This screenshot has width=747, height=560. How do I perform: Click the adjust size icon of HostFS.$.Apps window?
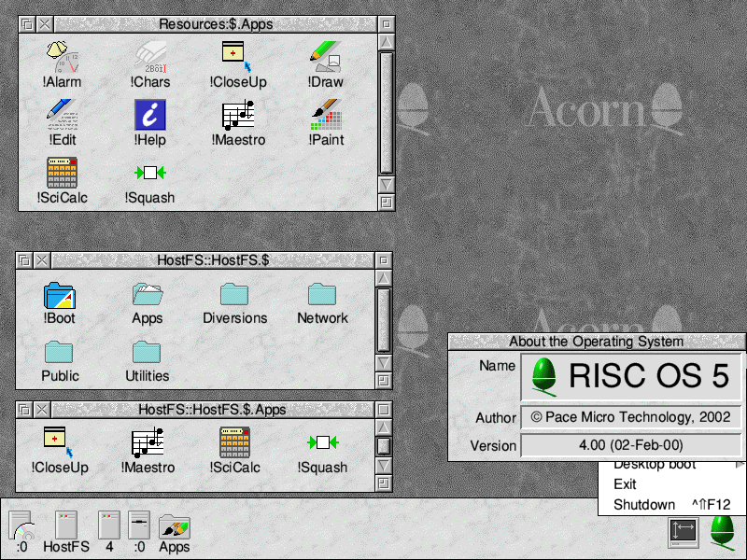(384, 483)
